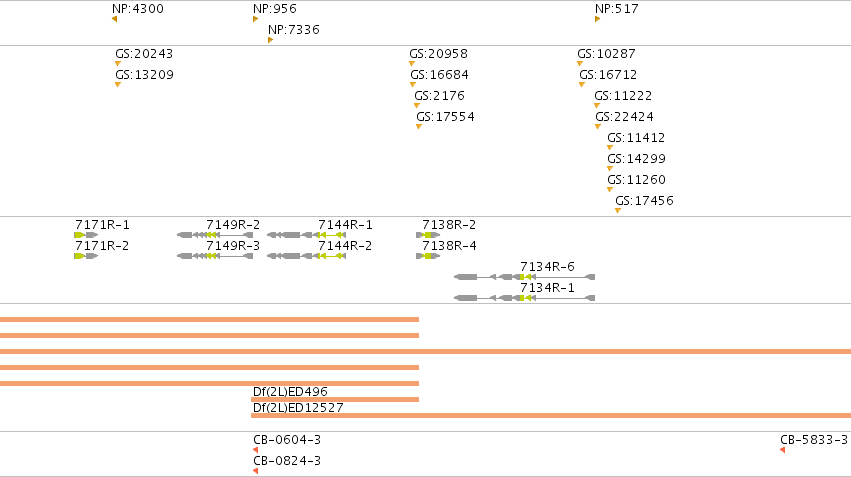Click the GS:16712 insertion label
851x477 pixels.
coord(608,75)
